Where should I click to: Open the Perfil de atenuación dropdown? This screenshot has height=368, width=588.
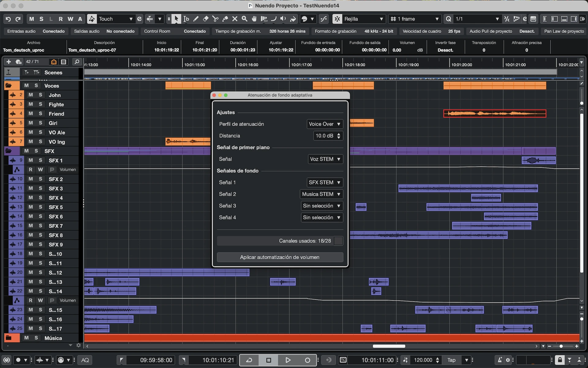tap(325, 124)
